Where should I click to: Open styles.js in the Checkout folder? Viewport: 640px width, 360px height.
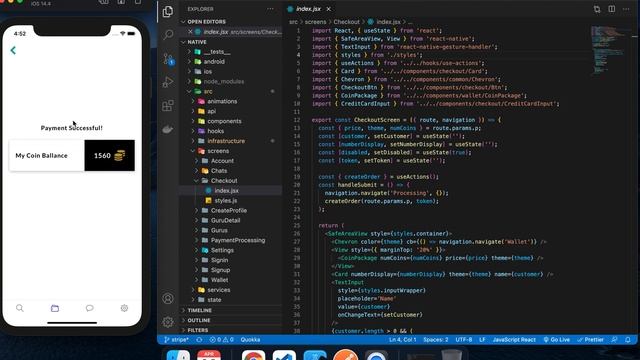tap(226, 201)
